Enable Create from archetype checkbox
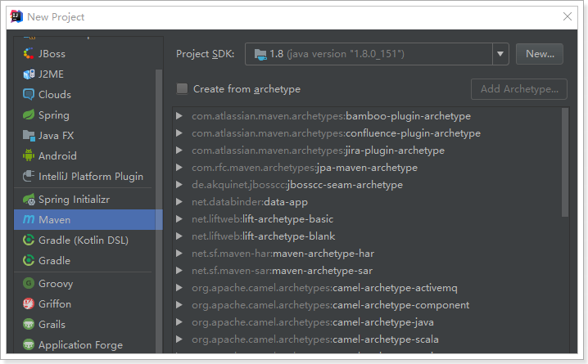This screenshot has height=364, width=588. (x=183, y=89)
